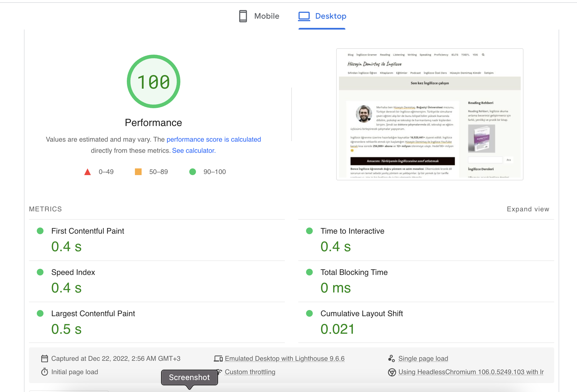
Task: Click the emulated desktop devices icon
Action: point(218,359)
